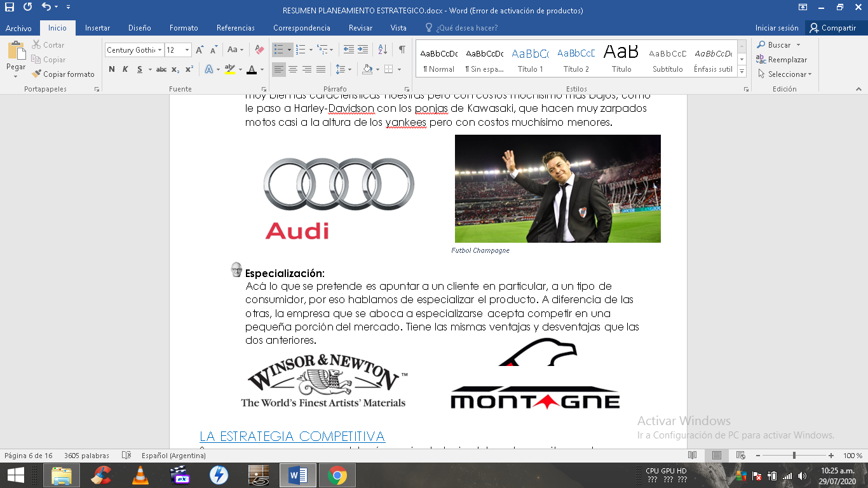Align paragraph text to the right
868x488 pixels.
coord(307,69)
